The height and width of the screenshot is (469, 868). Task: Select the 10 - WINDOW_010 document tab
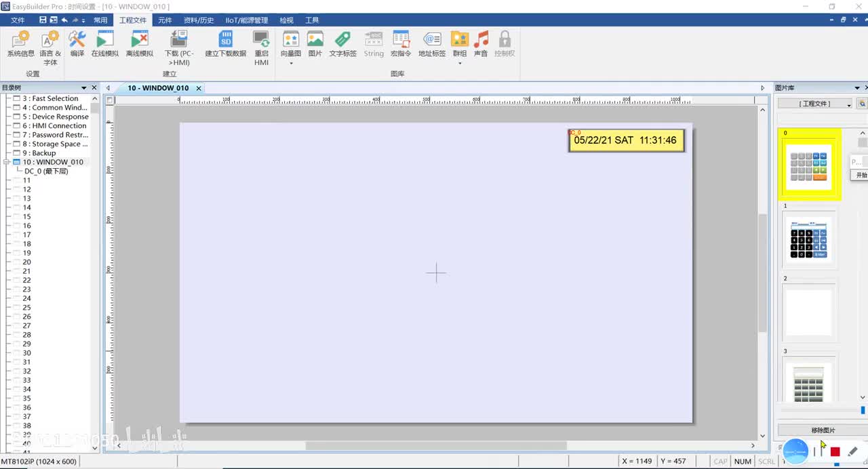158,88
